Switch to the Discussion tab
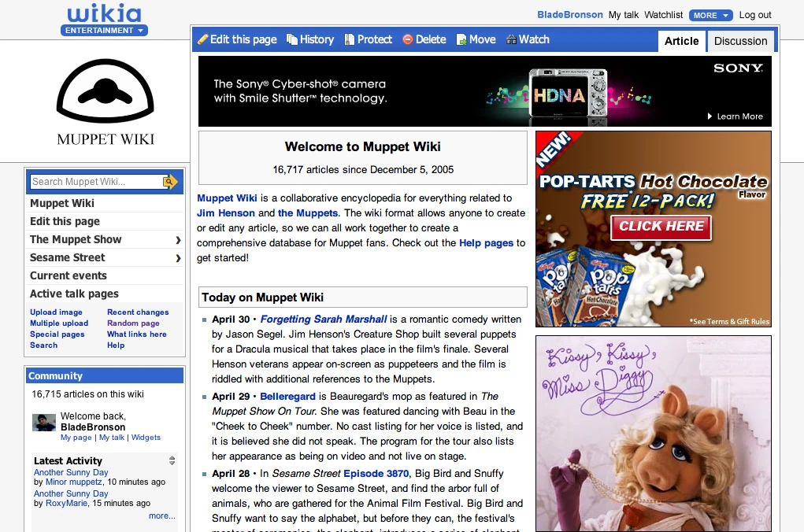The width and height of the screenshot is (804, 532). pyautogui.click(x=740, y=41)
